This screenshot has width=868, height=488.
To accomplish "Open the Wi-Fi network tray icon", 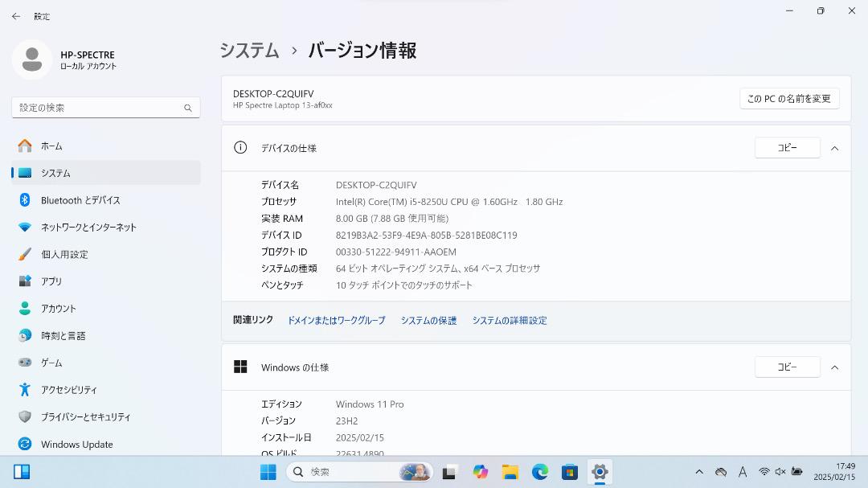I will pos(764,472).
